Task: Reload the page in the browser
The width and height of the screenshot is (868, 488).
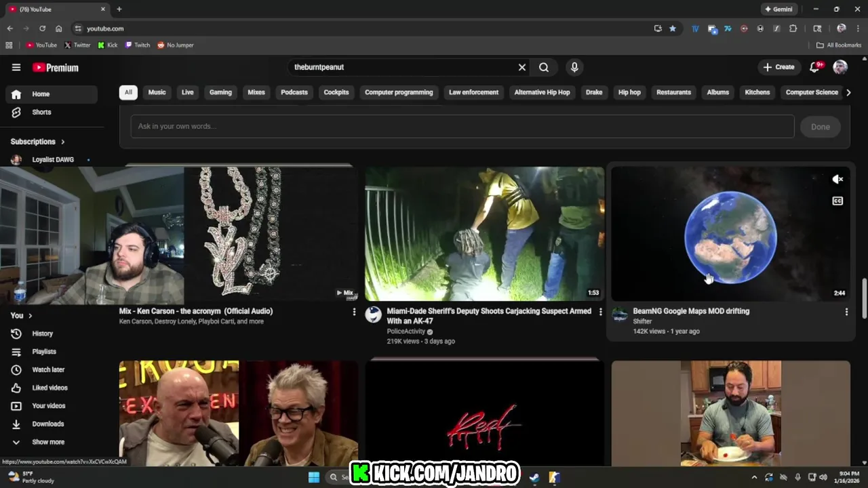Action: (42, 28)
